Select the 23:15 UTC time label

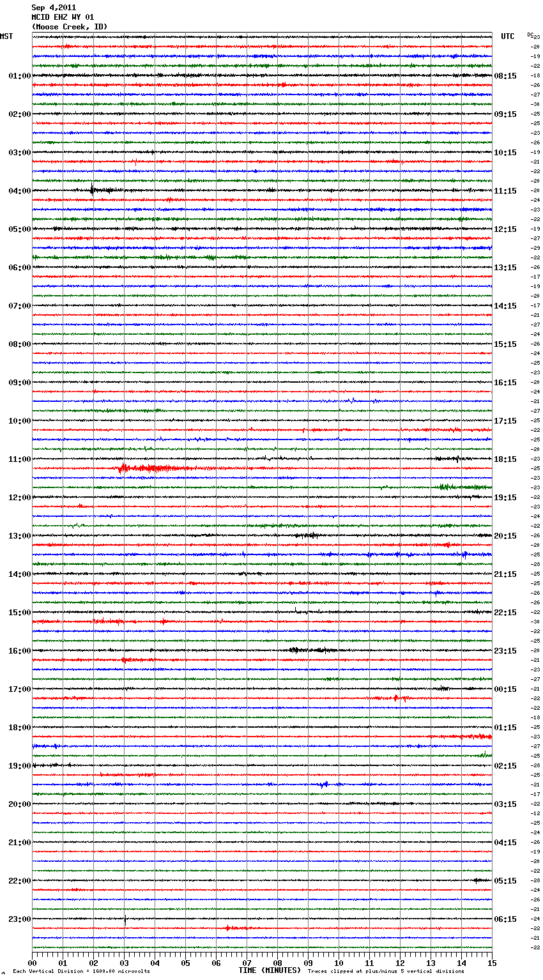505,651
